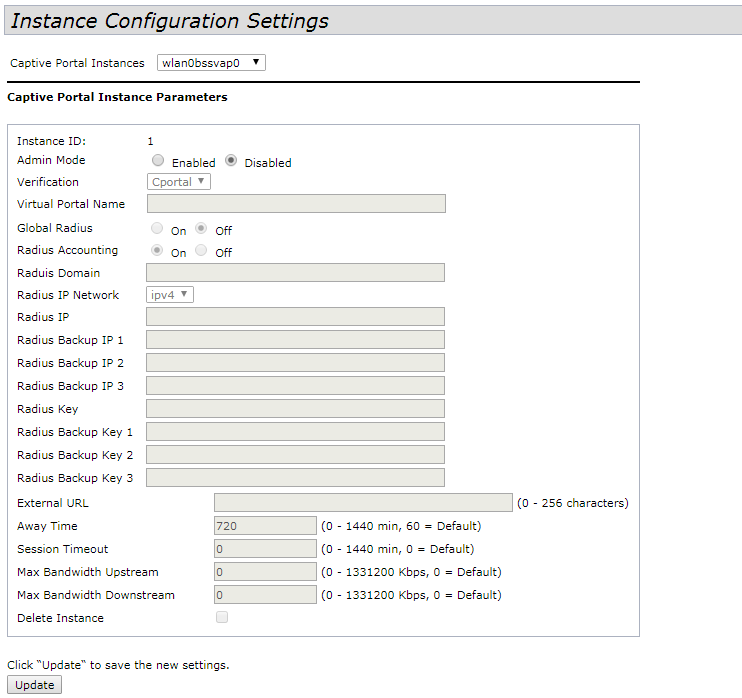Turn Global Radius On
Screen dimensions: 742x698
(157, 229)
